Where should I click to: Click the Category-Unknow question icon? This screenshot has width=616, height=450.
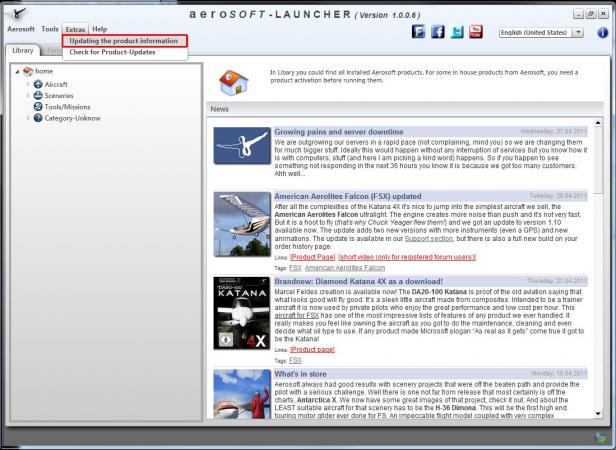(x=38, y=118)
